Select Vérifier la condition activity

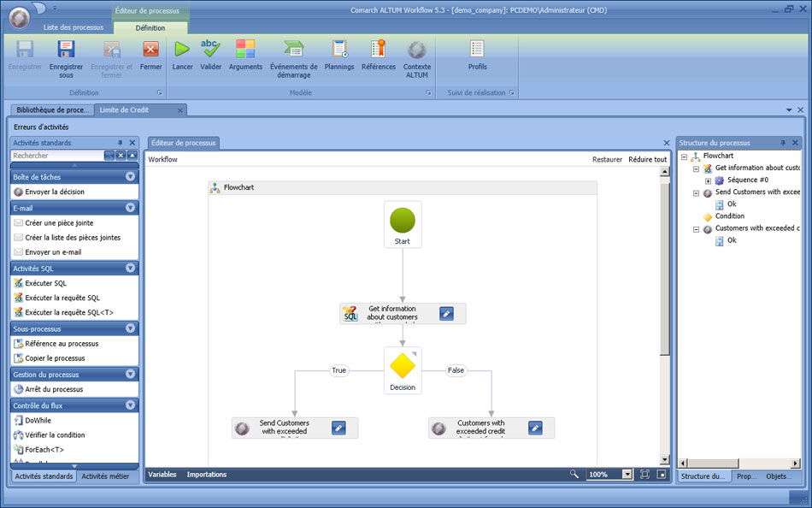click(74, 435)
